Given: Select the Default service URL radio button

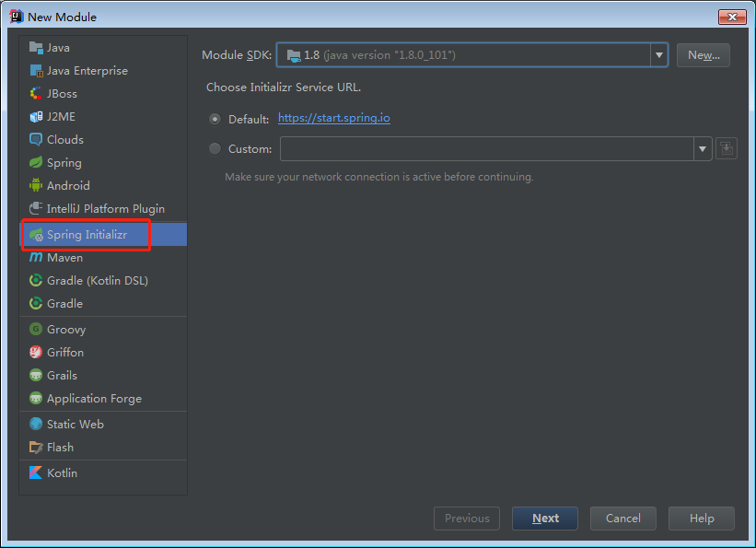Looking at the screenshot, I should pyautogui.click(x=215, y=119).
